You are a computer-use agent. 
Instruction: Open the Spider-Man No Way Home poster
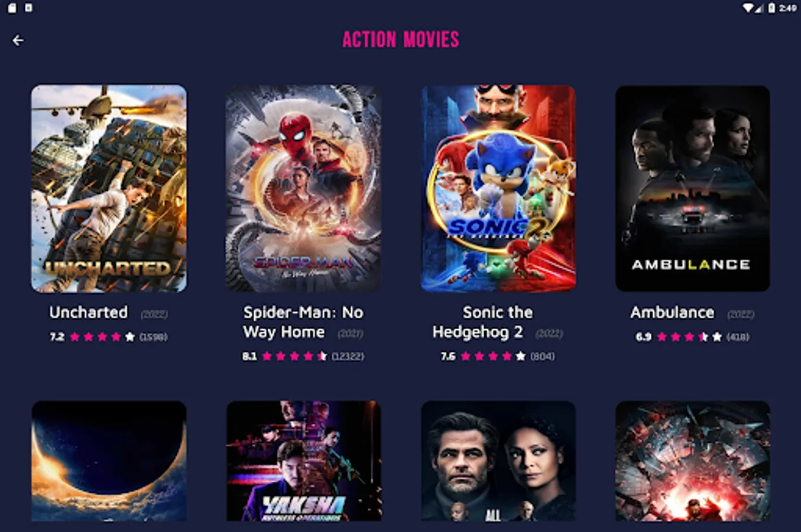pos(303,189)
